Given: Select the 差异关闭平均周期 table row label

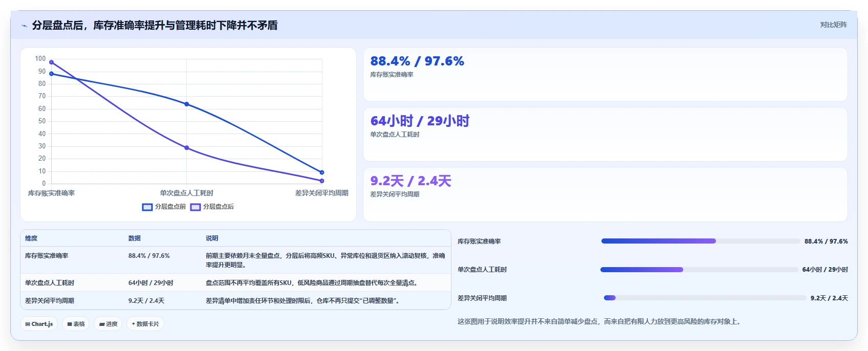Looking at the screenshot, I should (50, 301).
